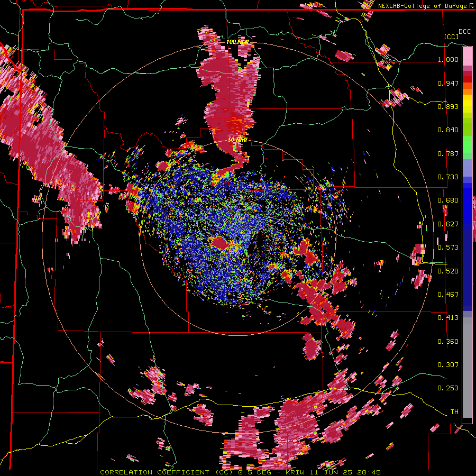This screenshot has height=476, width=476.
Task: Click the 0.947 scale value
Action: point(448,83)
